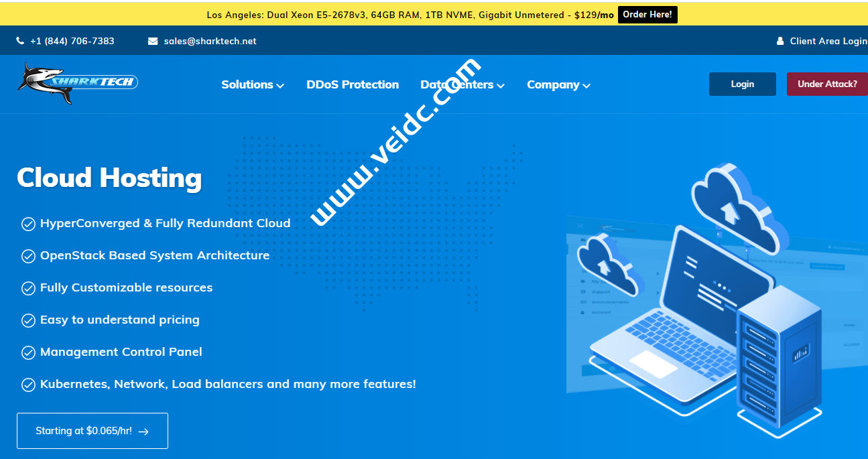
Task: Click the user icon beside Client Area Login
Action: point(780,41)
